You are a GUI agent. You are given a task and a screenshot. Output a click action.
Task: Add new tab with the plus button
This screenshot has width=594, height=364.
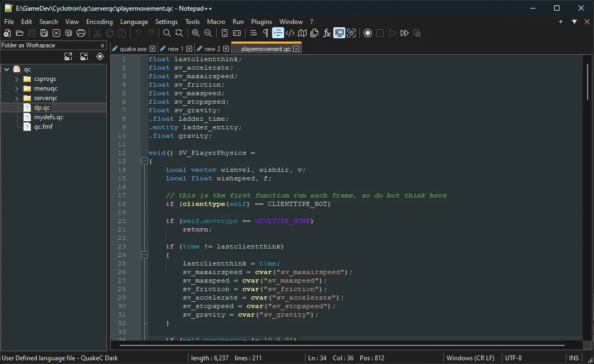pyautogui.click(x=560, y=22)
